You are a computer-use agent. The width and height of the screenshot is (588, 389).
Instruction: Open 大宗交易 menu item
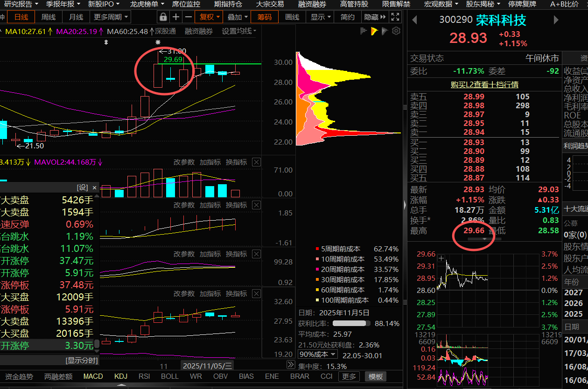click(x=270, y=4)
